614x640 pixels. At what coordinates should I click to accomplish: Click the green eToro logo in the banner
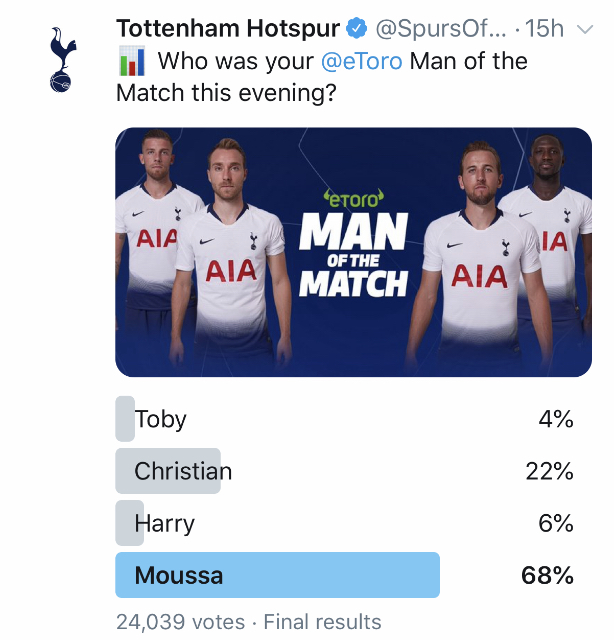click(354, 196)
